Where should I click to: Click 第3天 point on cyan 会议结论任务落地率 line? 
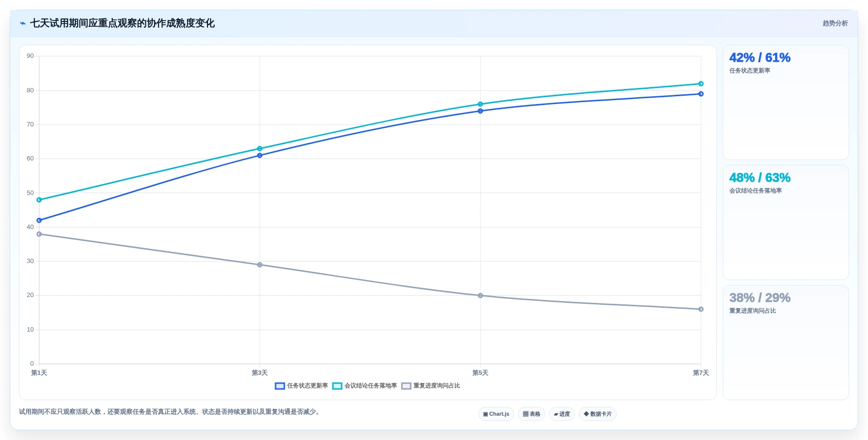(x=260, y=149)
